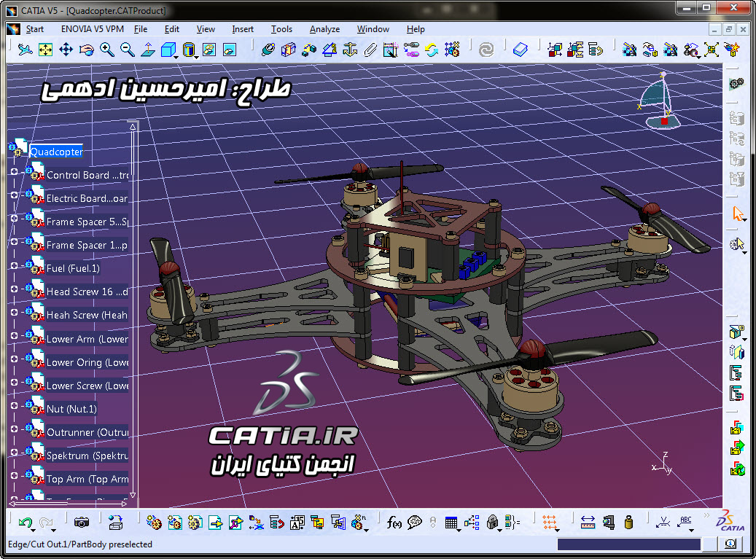Open the ENOVIA V5 VPM menu

click(x=92, y=29)
